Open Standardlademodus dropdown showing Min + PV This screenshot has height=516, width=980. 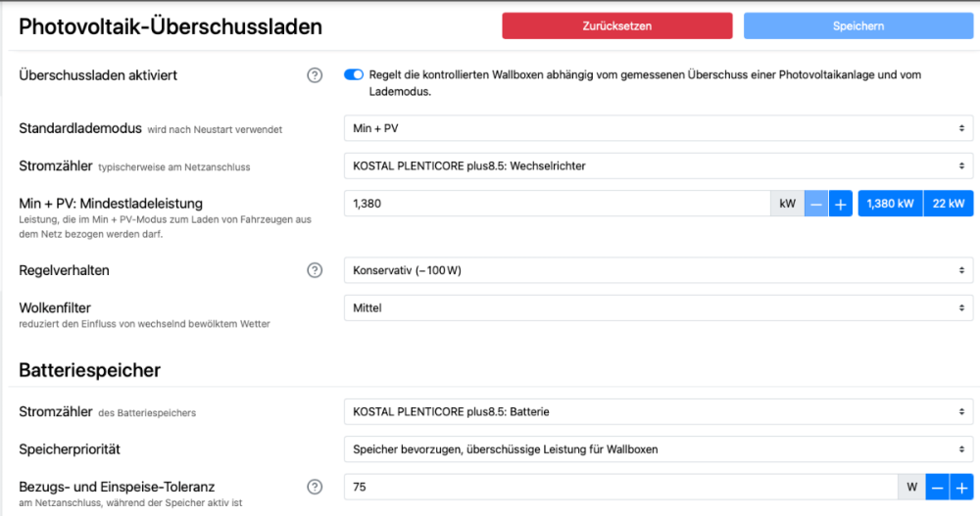click(659, 128)
